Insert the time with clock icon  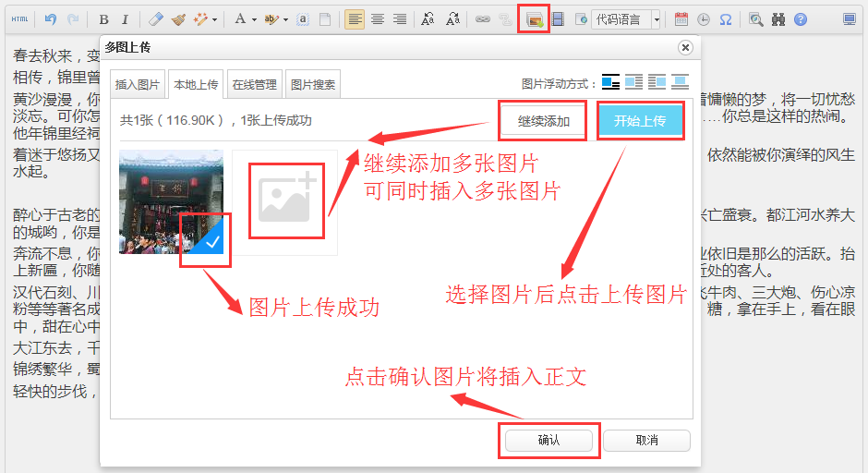[x=703, y=19]
